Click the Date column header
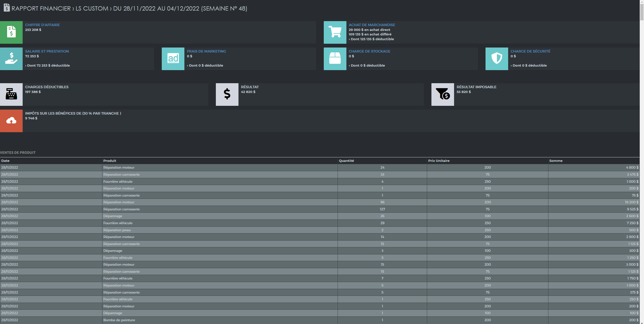 click(x=51, y=161)
